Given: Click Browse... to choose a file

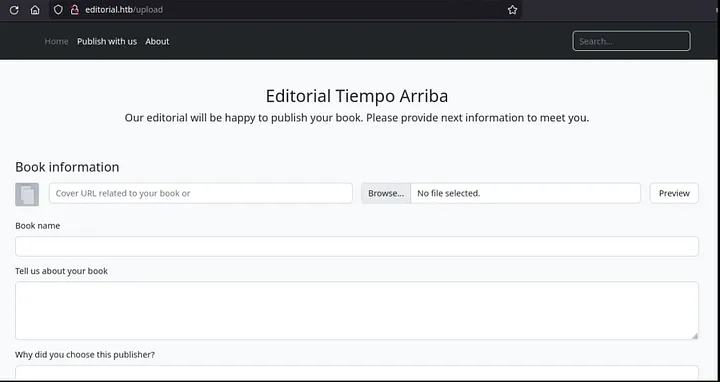Looking at the screenshot, I should pyautogui.click(x=386, y=193).
